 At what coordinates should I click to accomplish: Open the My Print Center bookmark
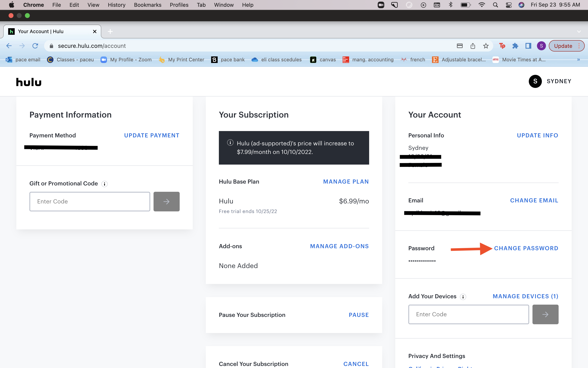[181, 60]
